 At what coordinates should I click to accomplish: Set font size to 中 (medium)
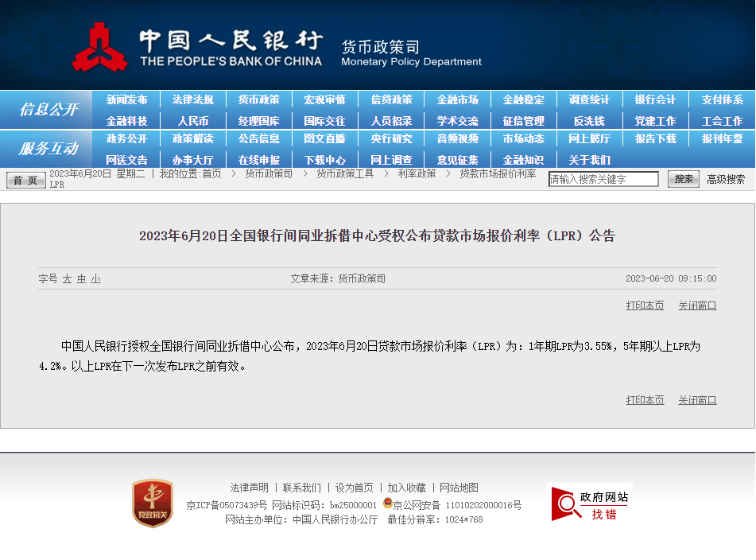[81, 278]
